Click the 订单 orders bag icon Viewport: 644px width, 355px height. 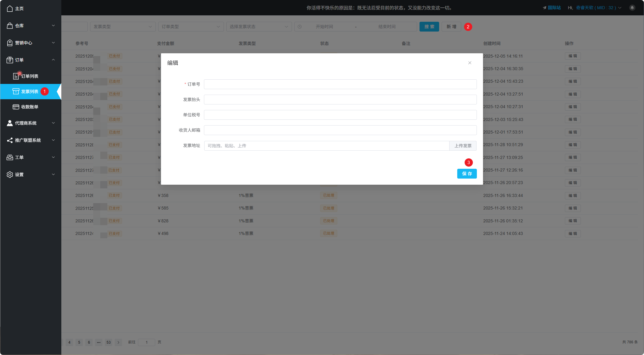[x=10, y=60]
